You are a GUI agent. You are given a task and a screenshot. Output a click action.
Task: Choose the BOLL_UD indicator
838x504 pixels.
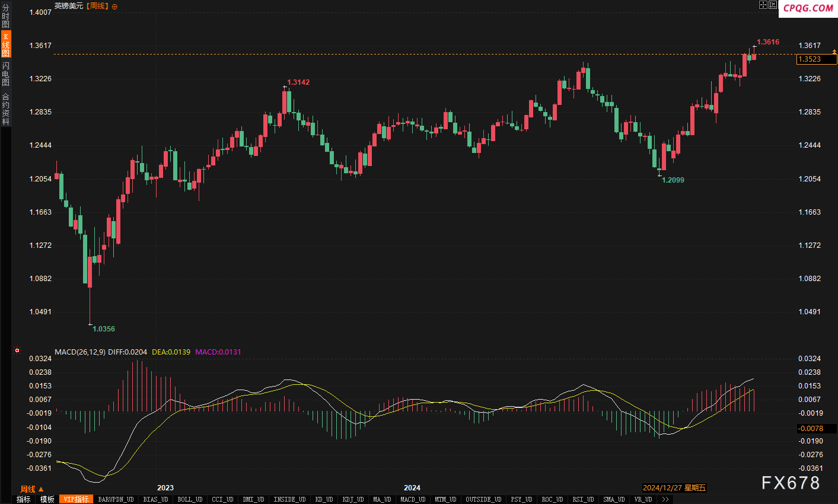[x=190, y=499]
